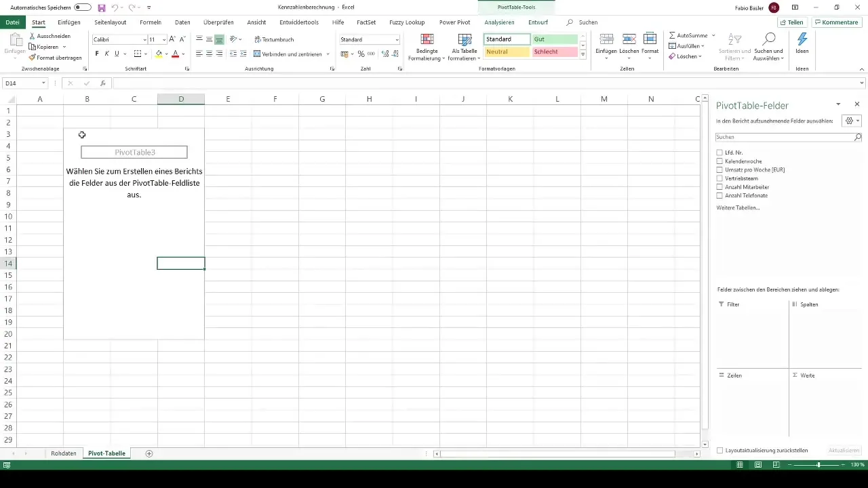
Task: Expand Bedingte Formatierung menu
Action: click(x=427, y=47)
